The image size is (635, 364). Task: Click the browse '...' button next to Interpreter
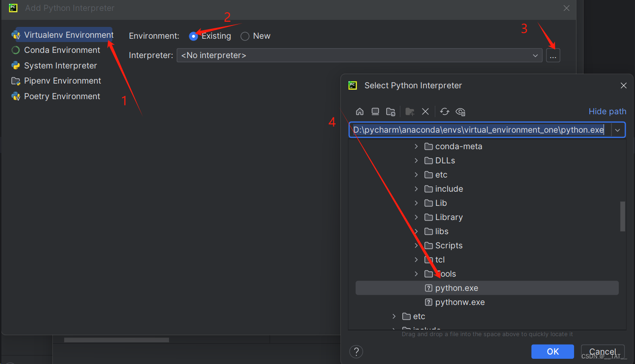point(553,55)
